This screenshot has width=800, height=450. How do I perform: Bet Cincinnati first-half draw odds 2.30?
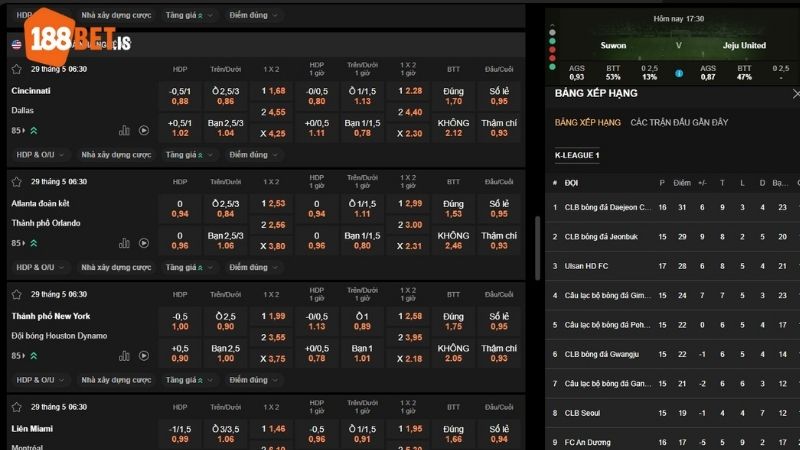pyautogui.click(x=409, y=134)
